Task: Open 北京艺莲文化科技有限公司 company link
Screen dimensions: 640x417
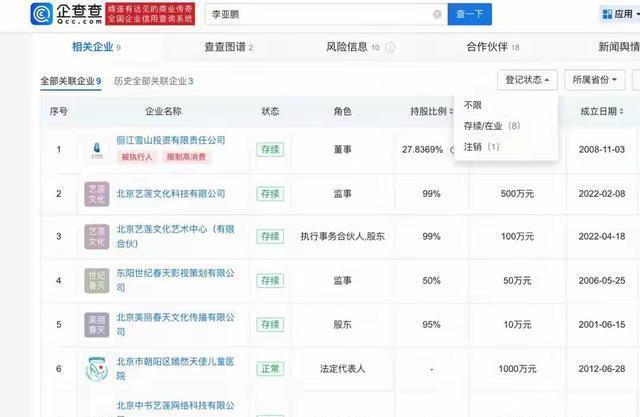Action: click(x=170, y=193)
